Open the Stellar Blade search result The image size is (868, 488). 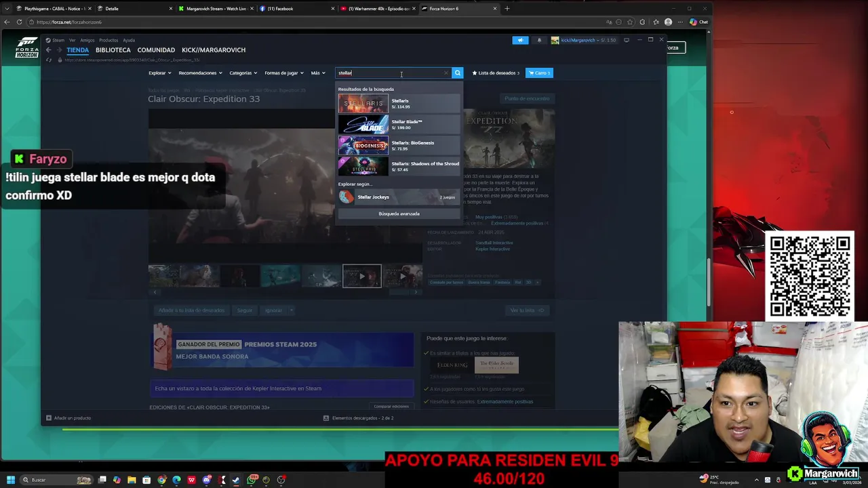click(399, 125)
